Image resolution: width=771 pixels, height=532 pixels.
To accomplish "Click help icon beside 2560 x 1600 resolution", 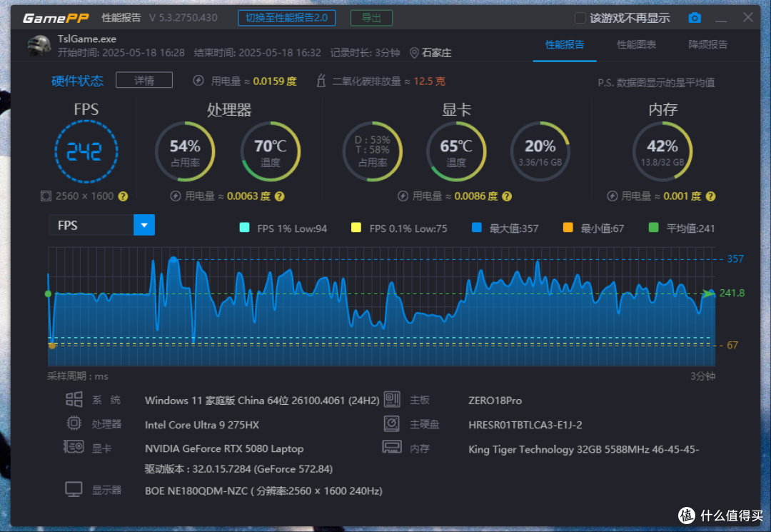I will click(x=123, y=196).
